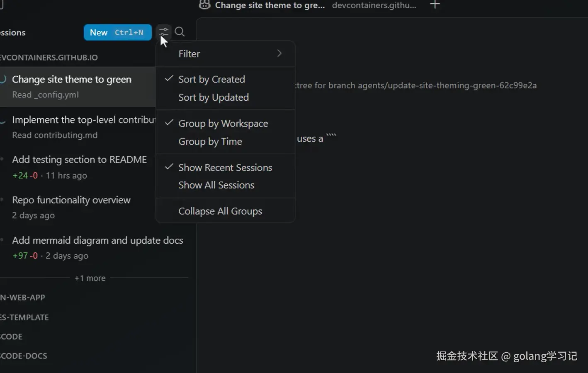Select Sort by Updated

point(226,97)
